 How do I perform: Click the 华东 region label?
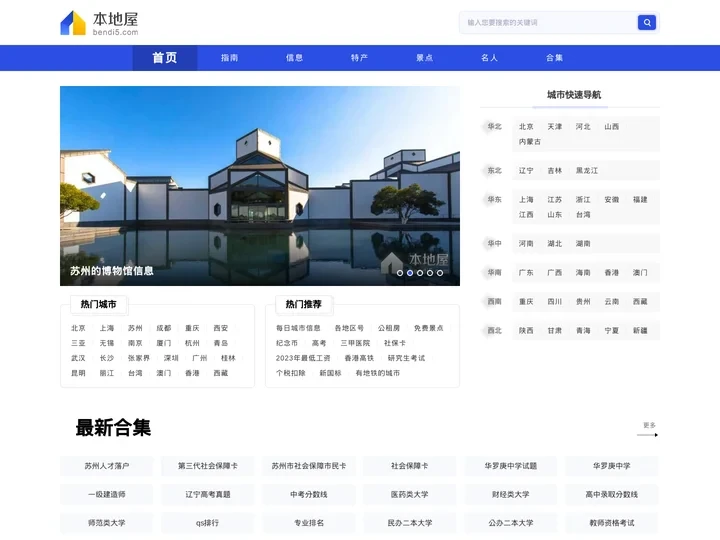point(495,200)
